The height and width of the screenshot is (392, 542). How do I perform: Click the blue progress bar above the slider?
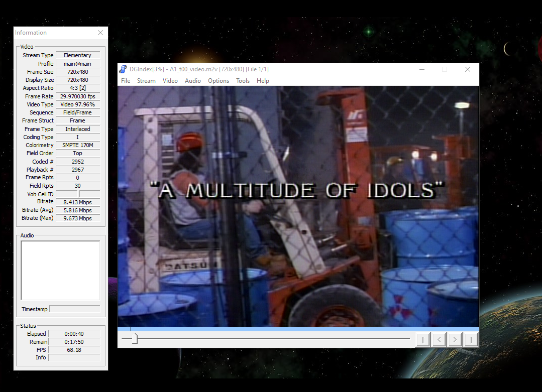pyautogui.click(x=298, y=329)
